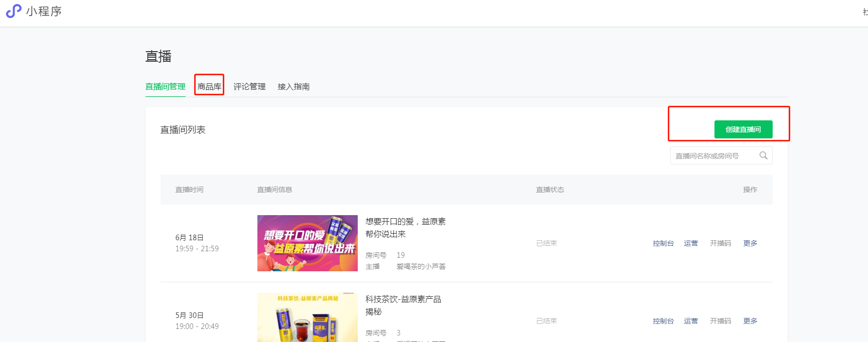This screenshot has height=342, width=868.
Task: Click the search magnifier icon
Action: pos(763,155)
